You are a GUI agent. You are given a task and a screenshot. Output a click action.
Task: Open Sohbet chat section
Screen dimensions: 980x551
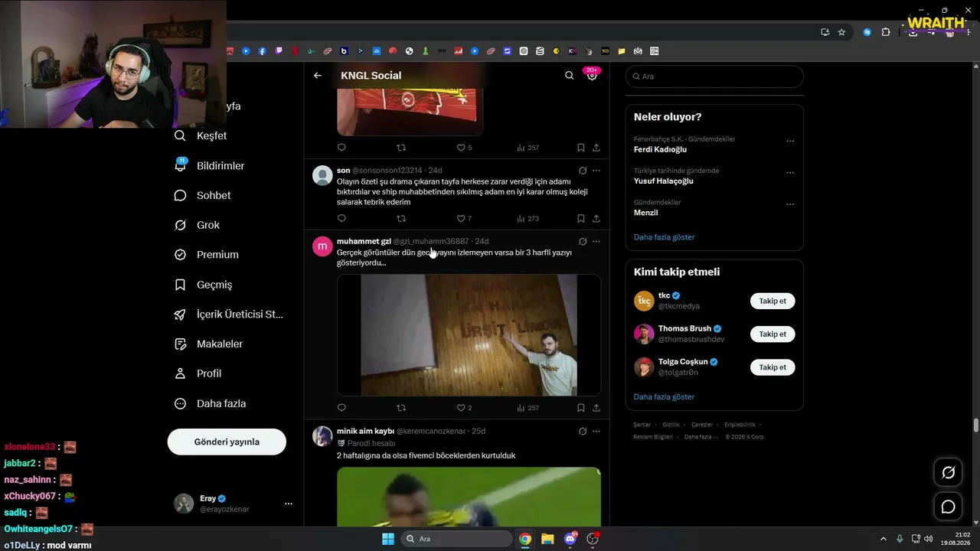[203, 195]
